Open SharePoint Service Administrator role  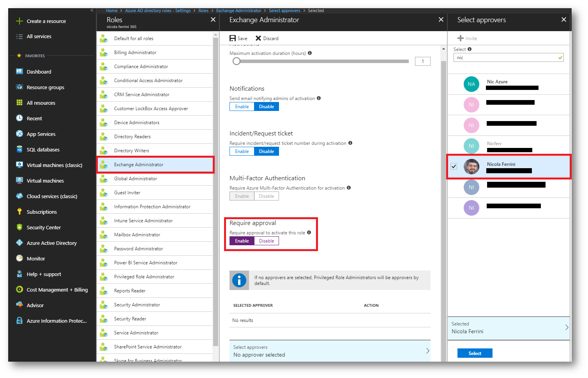[x=155, y=347]
